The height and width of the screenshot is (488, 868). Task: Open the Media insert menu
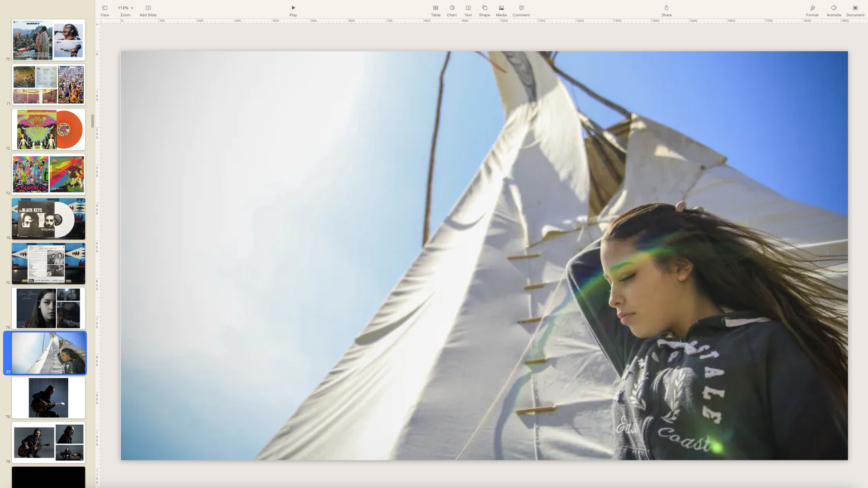(x=501, y=8)
